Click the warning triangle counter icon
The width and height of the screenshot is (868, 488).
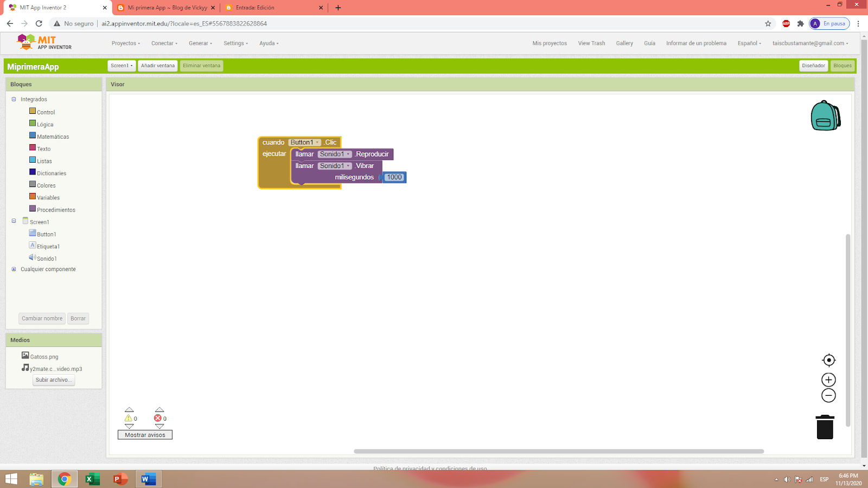[129, 418]
